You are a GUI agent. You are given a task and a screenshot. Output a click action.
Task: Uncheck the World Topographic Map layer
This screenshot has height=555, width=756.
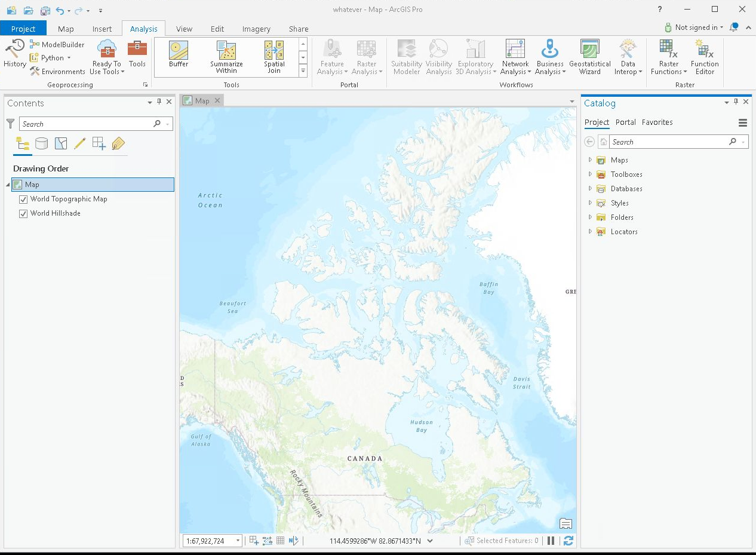click(x=23, y=199)
